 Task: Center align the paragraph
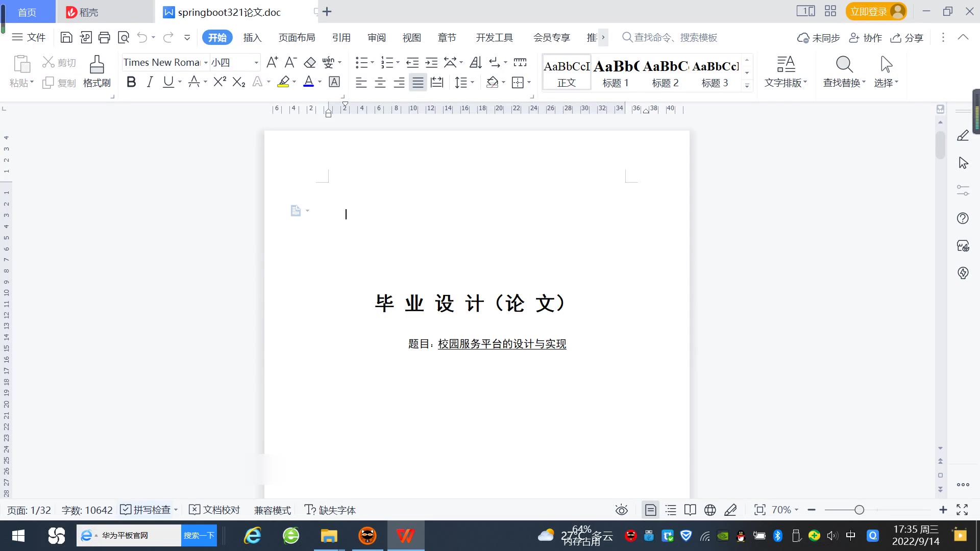[380, 82]
